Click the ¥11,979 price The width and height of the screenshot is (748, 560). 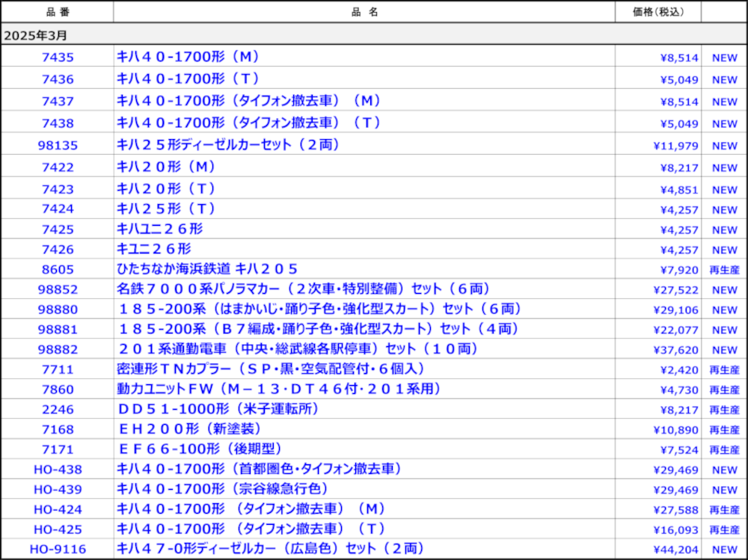675,146
